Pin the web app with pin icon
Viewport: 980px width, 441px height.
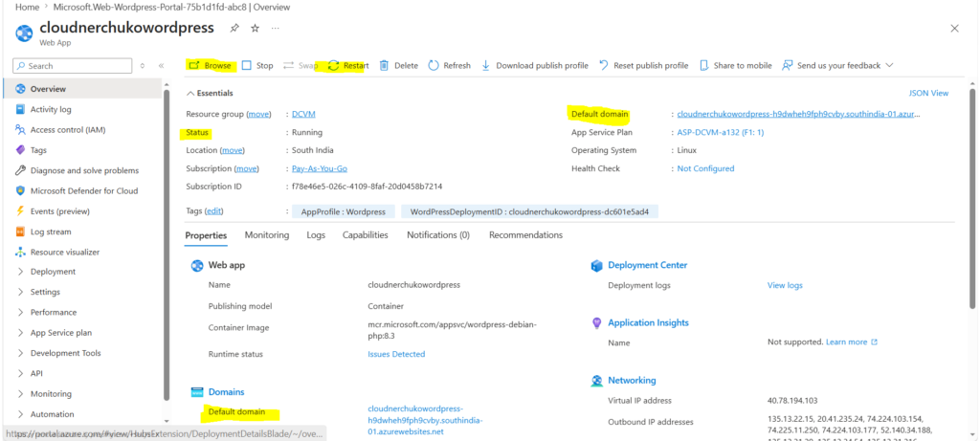(x=234, y=28)
